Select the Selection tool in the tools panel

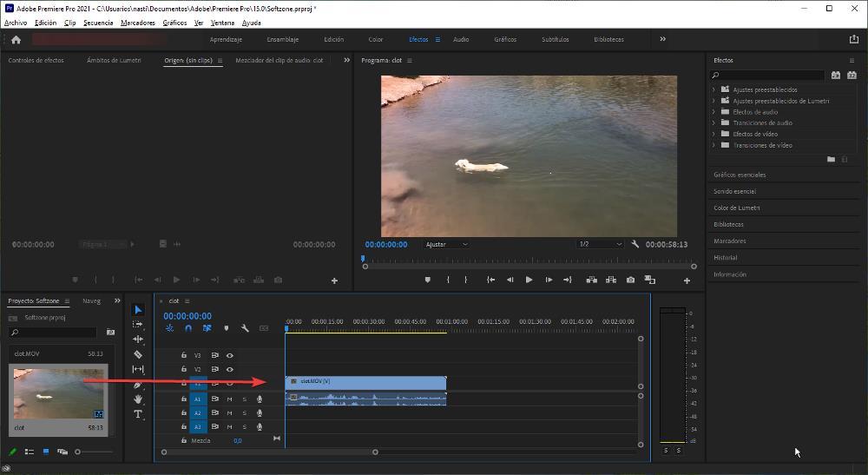[138, 309]
